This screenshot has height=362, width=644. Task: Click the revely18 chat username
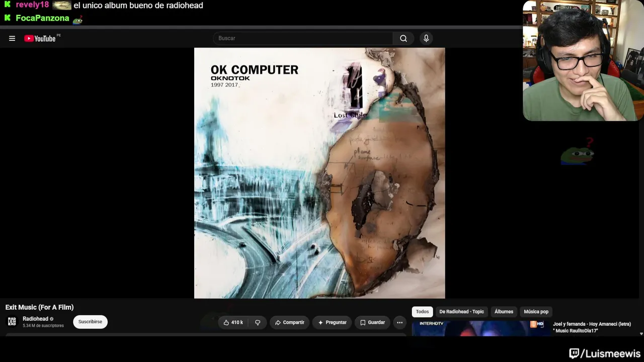point(32,5)
